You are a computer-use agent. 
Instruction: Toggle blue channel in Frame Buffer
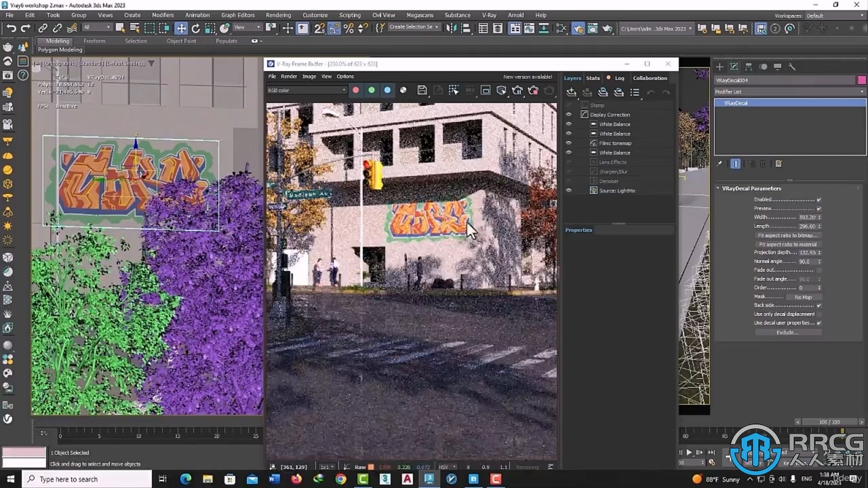pyautogui.click(x=387, y=90)
